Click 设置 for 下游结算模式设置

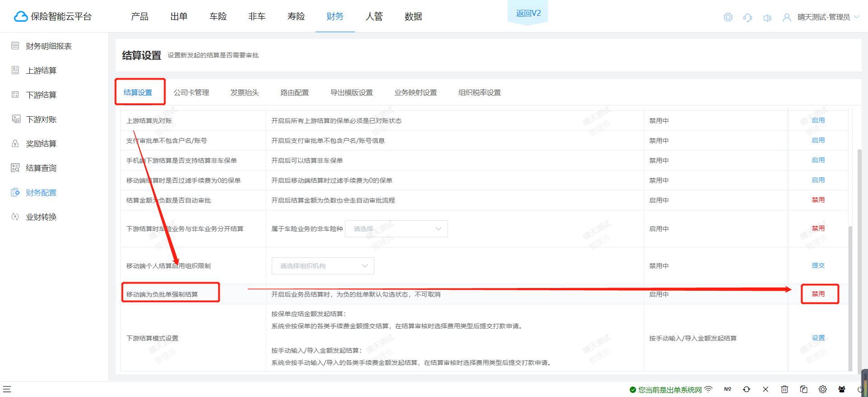click(818, 338)
